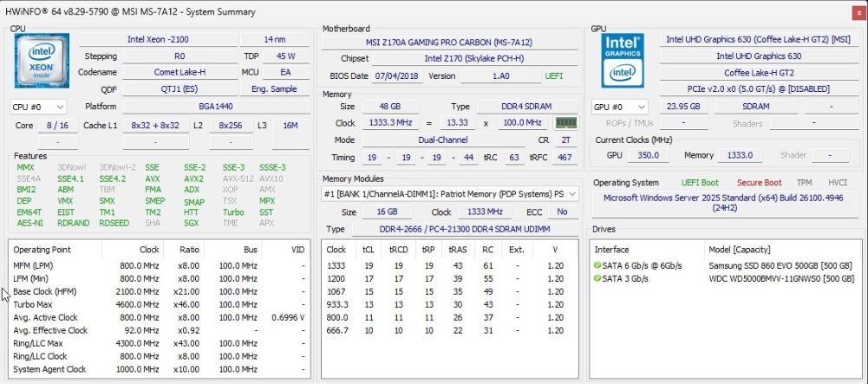
Task: Open the CPU #0 selector dropdown
Action: 38,107
